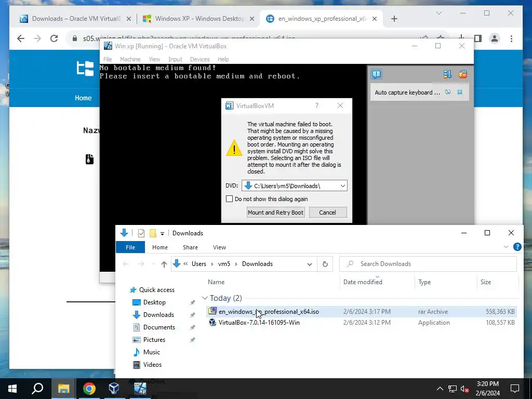Expand the Explorer ribbon chevron
The width and height of the screenshot is (532, 399).
(506, 247)
